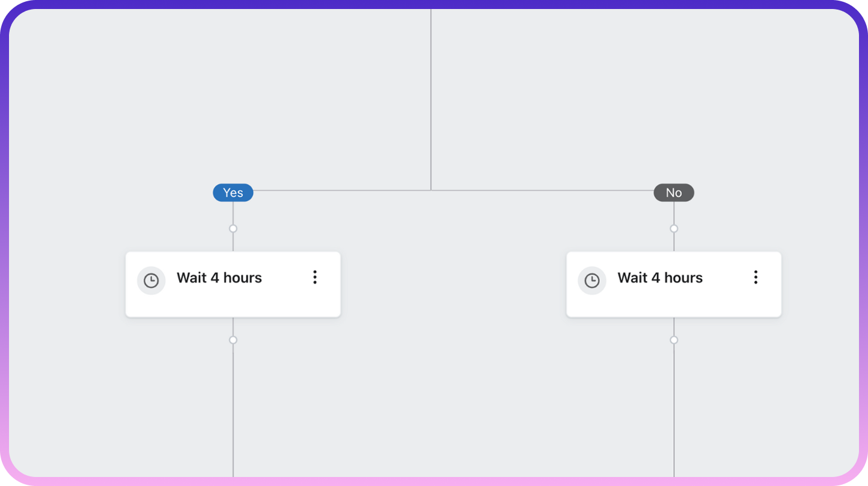Click horizontal branch line between center and No
Image resolution: width=868 pixels, height=486 pixels.
coord(542,190)
